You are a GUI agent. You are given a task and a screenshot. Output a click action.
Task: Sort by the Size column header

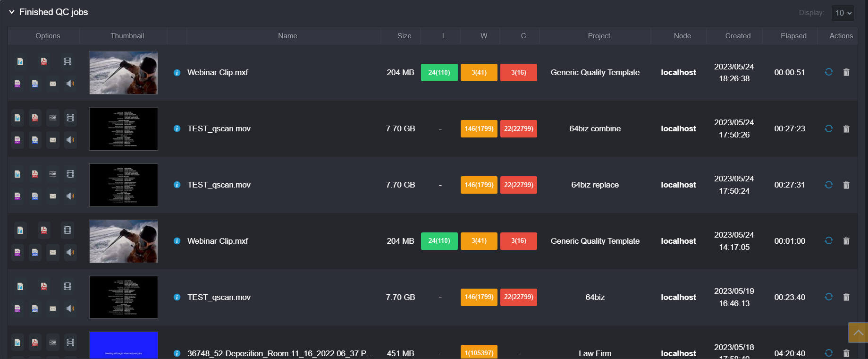(x=404, y=36)
